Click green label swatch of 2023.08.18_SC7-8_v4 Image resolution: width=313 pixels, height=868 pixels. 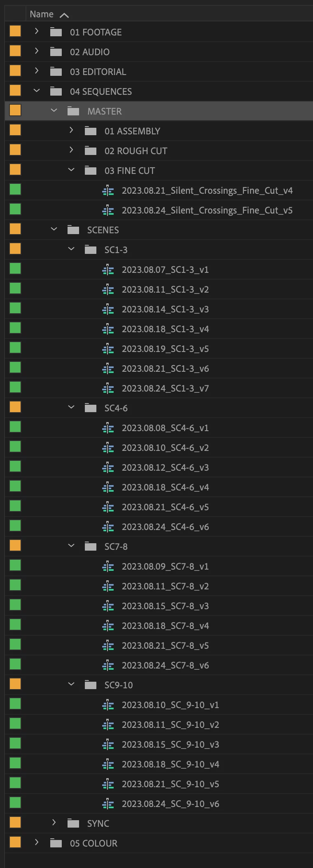tap(15, 625)
